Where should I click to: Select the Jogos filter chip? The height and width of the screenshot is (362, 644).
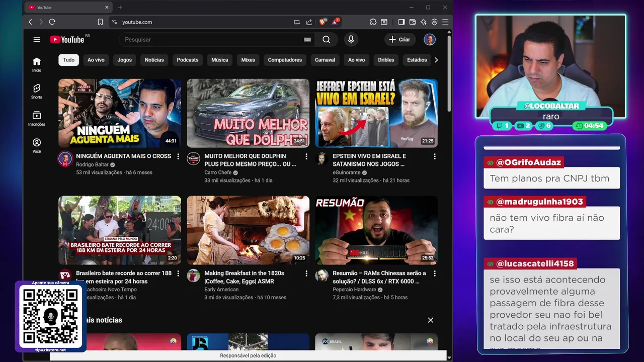click(124, 60)
